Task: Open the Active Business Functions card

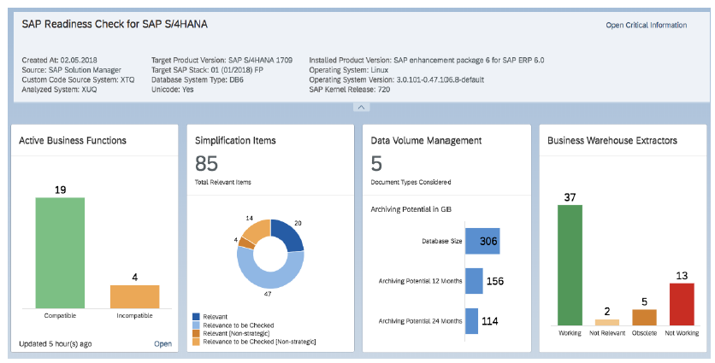Action: 163,344
